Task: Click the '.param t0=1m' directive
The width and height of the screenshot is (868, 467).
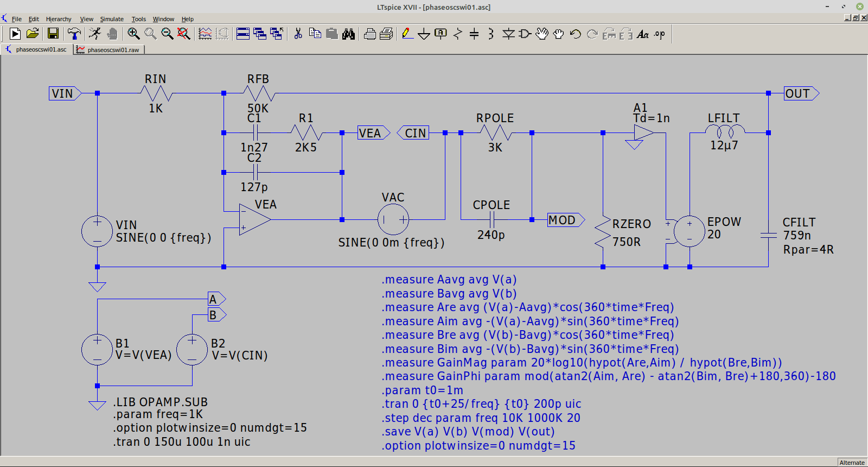Action: point(423,390)
